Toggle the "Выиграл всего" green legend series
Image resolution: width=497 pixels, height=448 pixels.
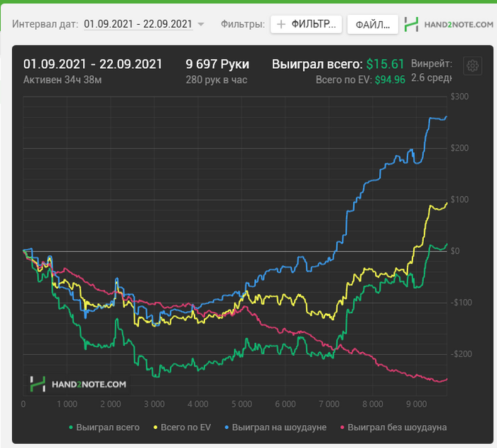point(104,427)
